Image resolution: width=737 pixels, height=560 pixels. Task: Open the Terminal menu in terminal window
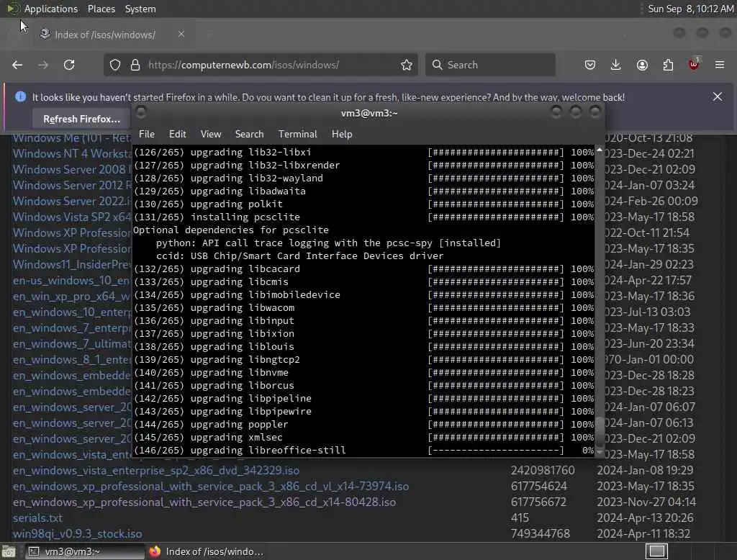297,134
